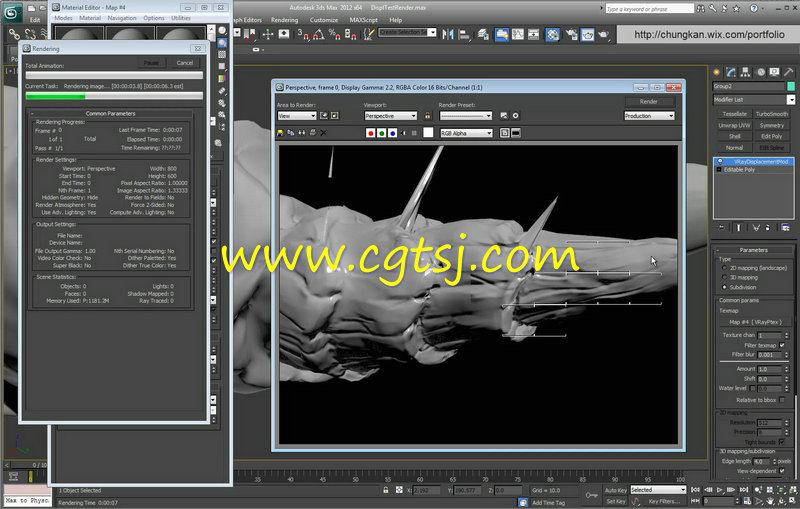Open the Material Editor toolbar icon
The height and width of the screenshot is (509, 800).
click(x=553, y=34)
